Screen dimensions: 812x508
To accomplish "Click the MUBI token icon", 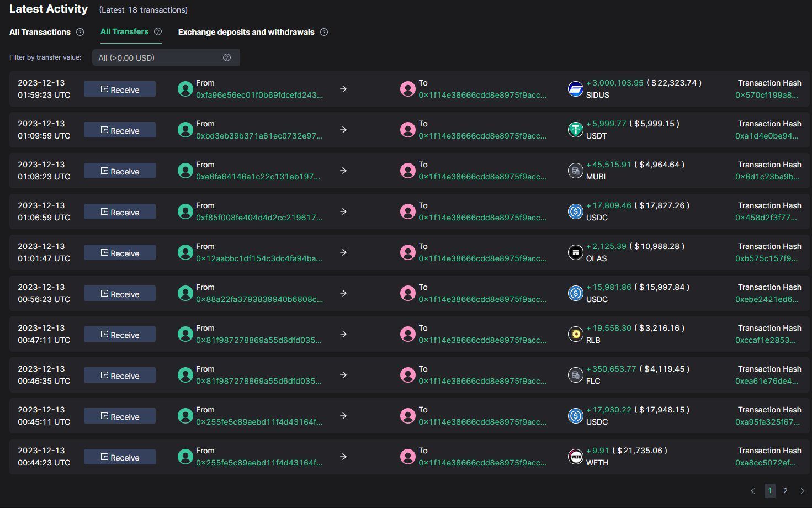I will pyautogui.click(x=575, y=171).
